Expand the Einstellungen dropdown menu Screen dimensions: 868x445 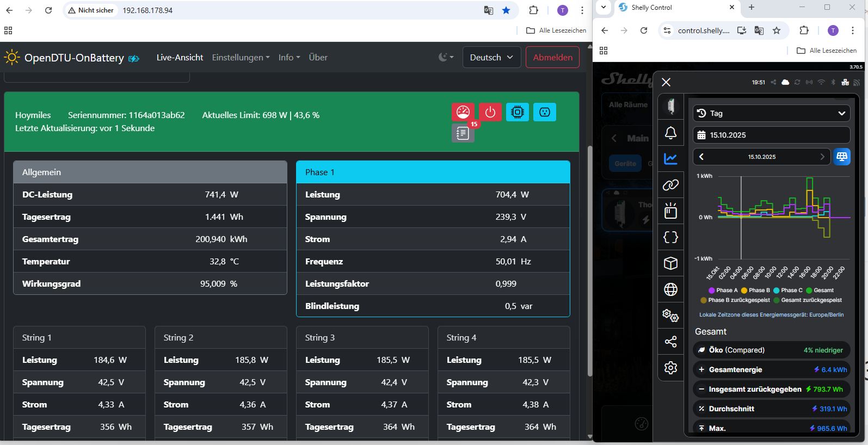241,57
